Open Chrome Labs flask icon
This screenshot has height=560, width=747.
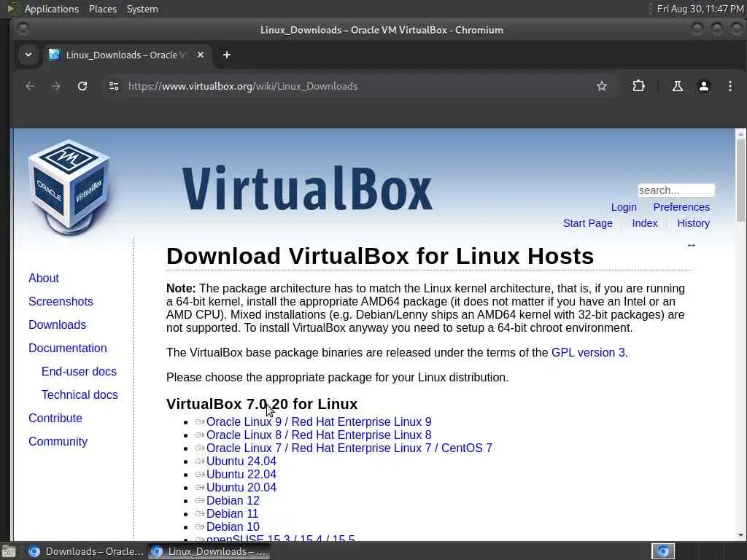678,86
